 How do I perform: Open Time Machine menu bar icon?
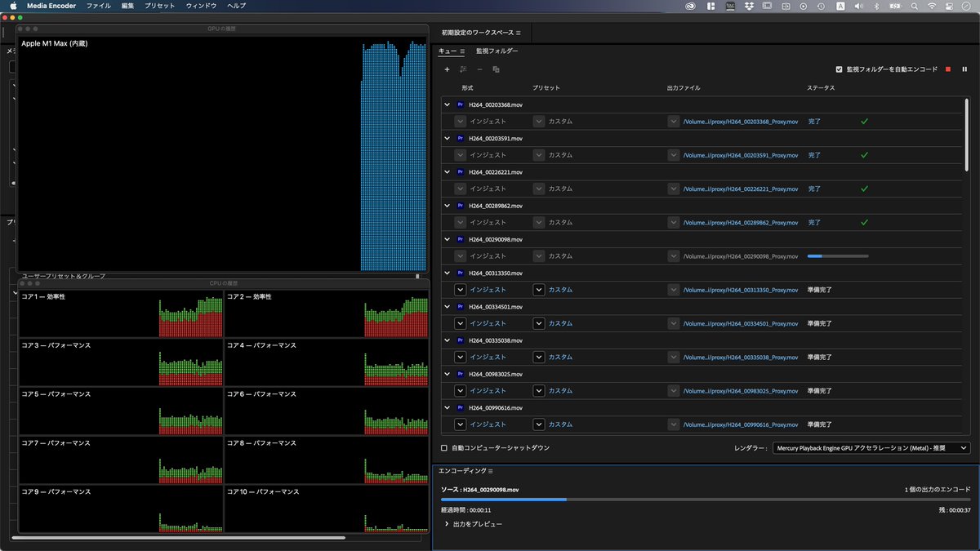(x=822, y=6)
